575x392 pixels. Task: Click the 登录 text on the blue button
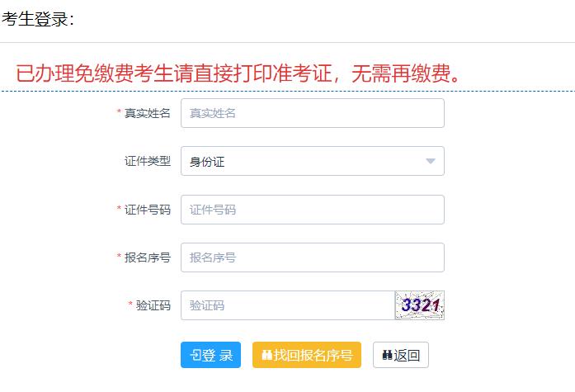(217, 355)
